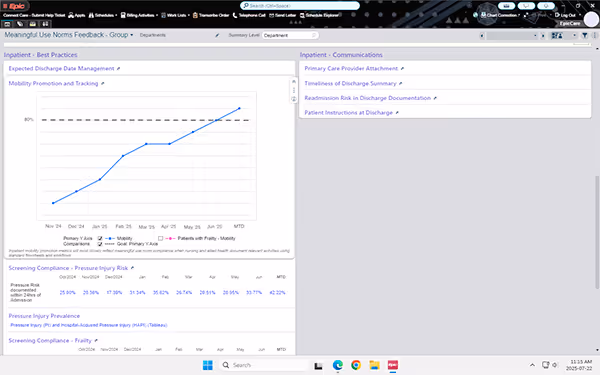Click the EpicCare tab label

pos(569,23)
